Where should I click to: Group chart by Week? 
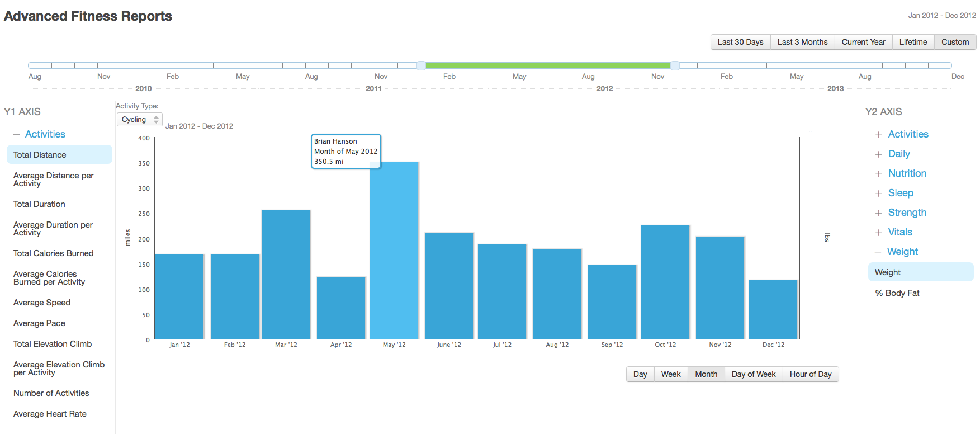670,374
